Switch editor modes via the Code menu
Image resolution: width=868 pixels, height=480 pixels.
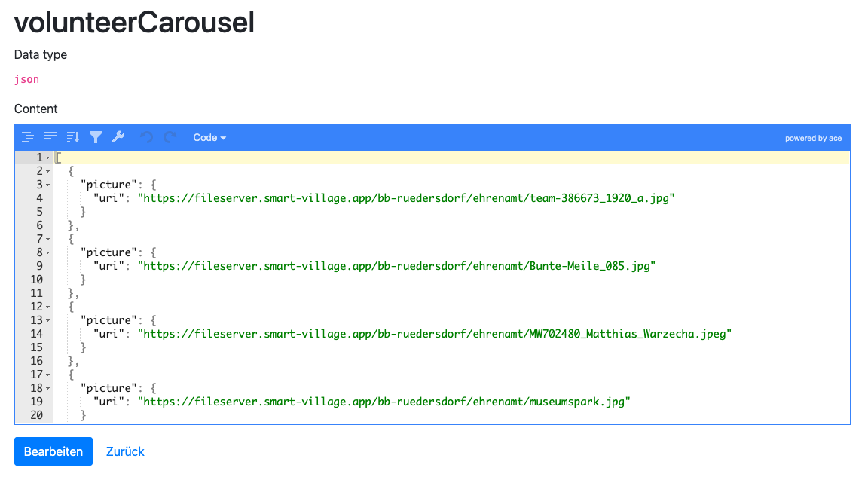tap(209, 137)
